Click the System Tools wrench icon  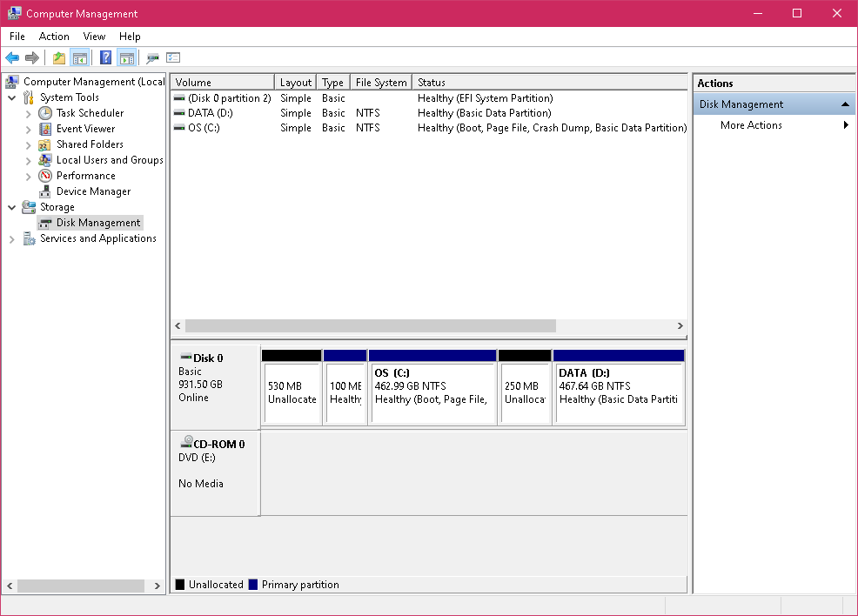(x=29, y=97)
